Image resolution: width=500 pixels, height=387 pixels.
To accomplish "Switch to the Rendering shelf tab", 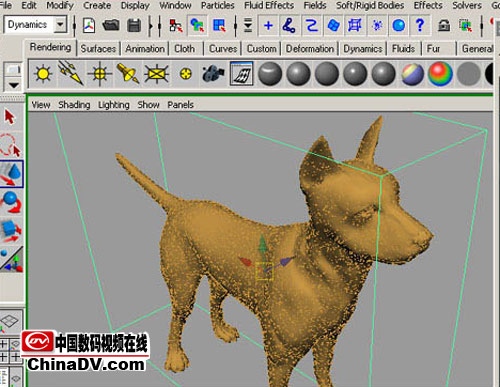I will point(50,47).
